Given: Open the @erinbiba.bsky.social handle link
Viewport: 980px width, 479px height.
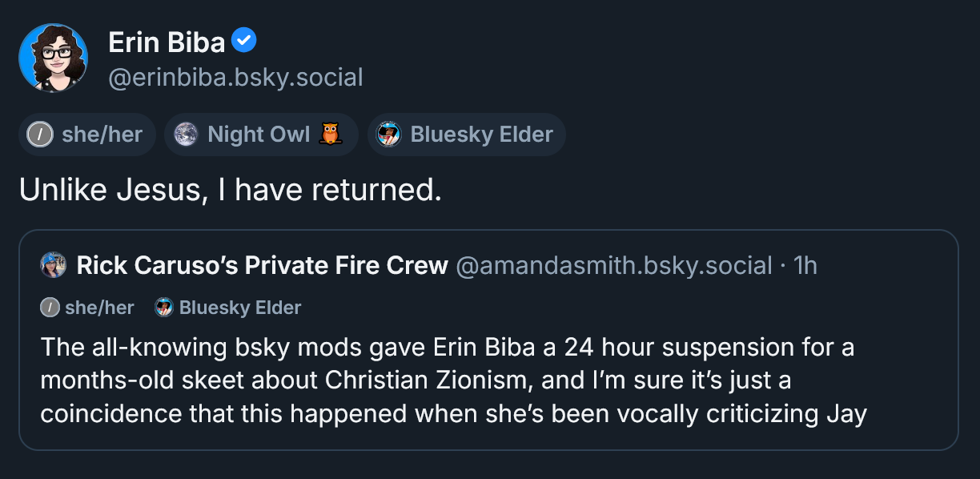Looking at the screenshot, I should [235, 77].
